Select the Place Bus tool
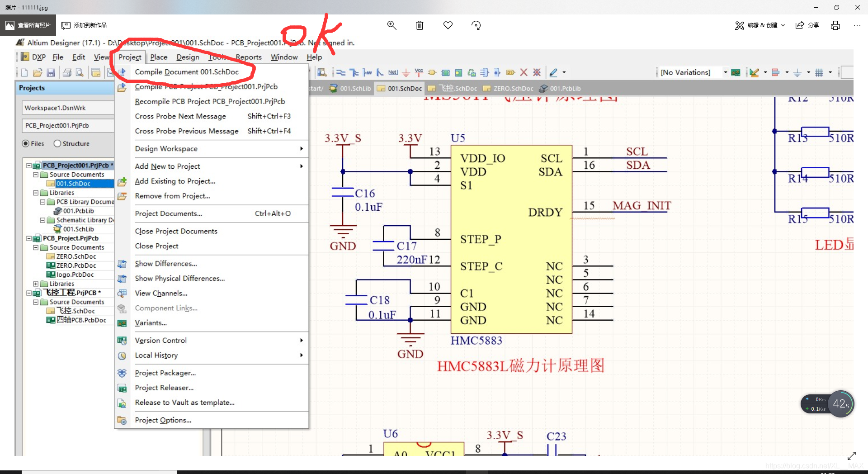The width and height of the screenshot is (868, 474). [354, 72]
